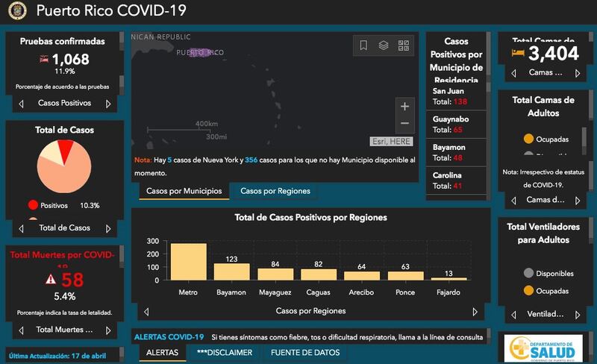
Task: Zoom out on the map
Action: click(404, 123)
